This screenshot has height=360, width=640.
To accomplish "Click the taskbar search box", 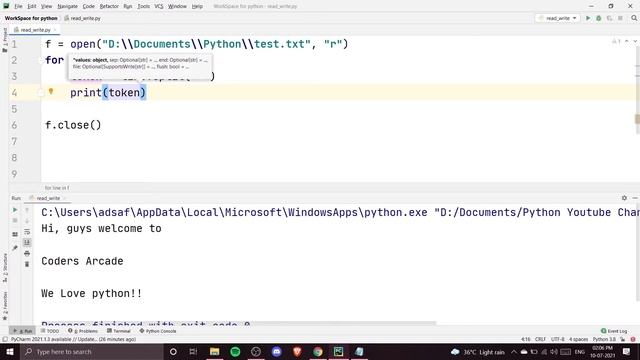I will pyautogui.click(x=91, y=351).
